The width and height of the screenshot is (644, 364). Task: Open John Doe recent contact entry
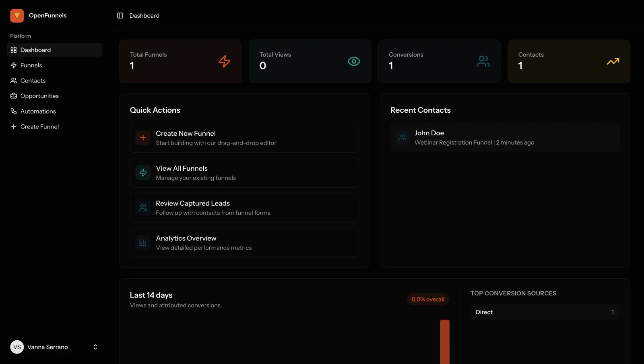coord(505,138)
